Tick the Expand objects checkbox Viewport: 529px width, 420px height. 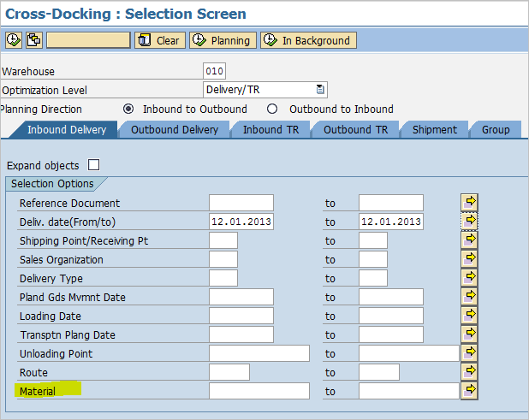pyautogui.click(x=93, y=165)
